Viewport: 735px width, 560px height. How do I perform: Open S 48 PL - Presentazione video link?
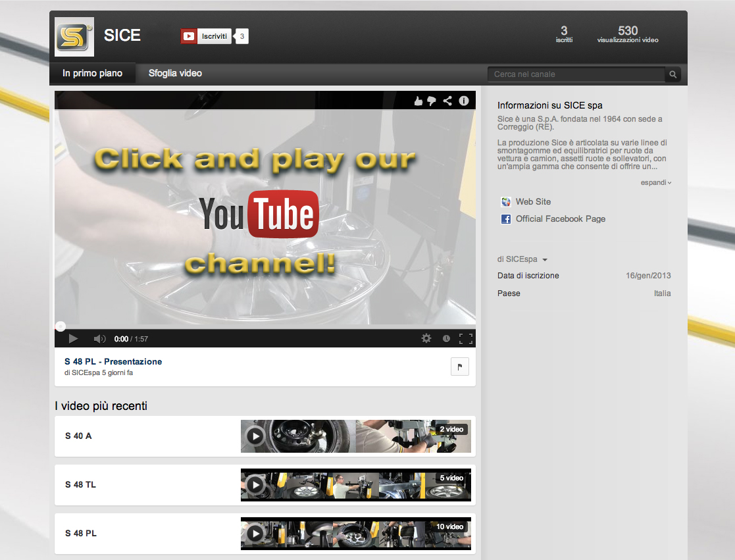(113, 361)
